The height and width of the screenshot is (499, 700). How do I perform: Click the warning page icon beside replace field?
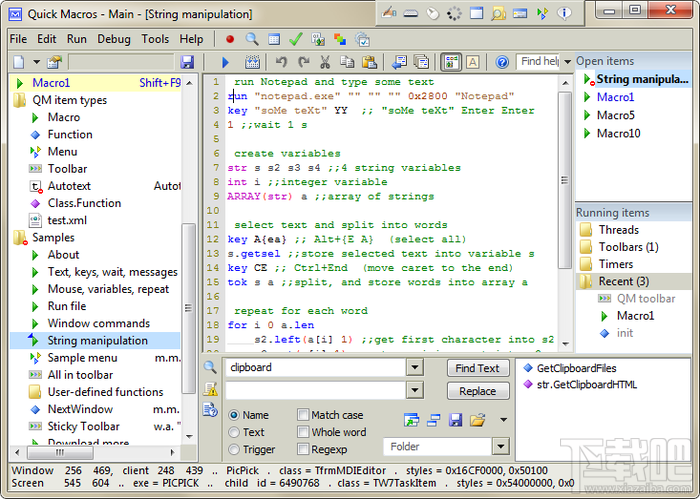pos(210,389)
